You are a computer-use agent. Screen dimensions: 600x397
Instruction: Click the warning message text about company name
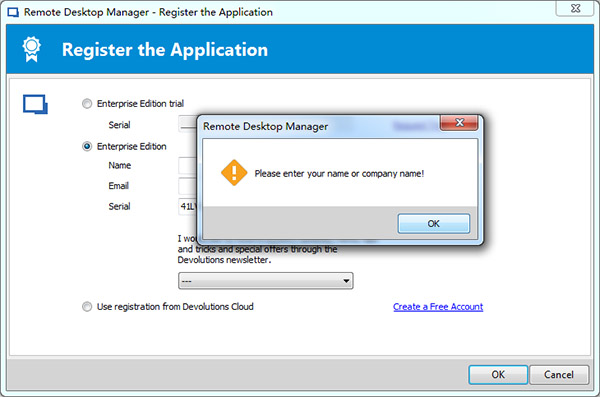(339, 174)
